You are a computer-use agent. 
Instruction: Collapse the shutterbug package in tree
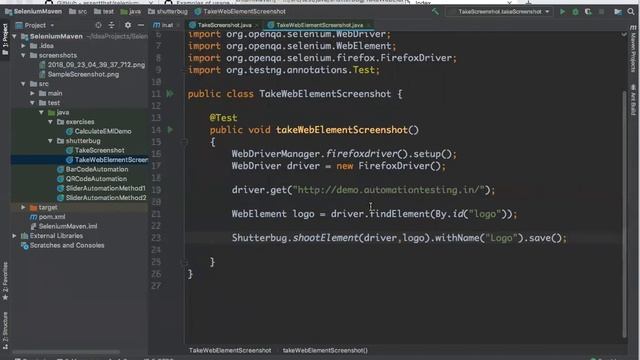click(x=51, y=141)
